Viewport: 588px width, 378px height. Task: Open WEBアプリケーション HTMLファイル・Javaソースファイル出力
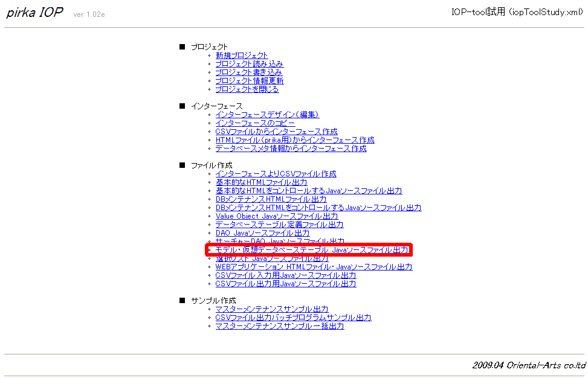click(314, 267)
